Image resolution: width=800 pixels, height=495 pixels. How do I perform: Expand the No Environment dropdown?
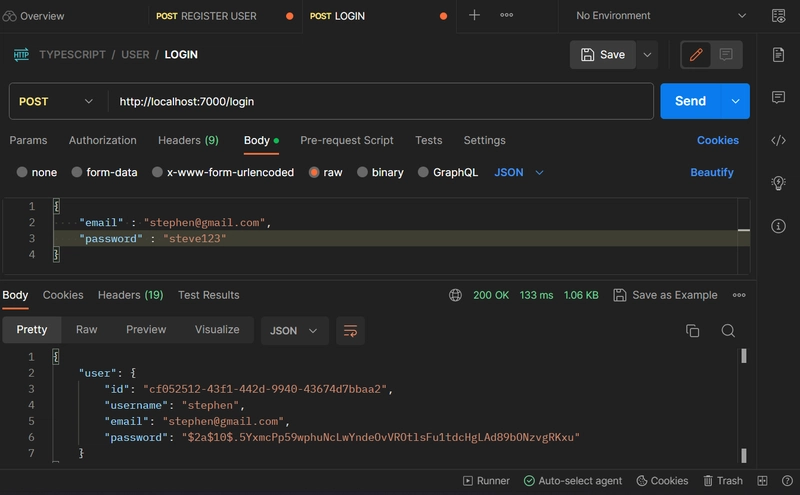pos(661,16)
